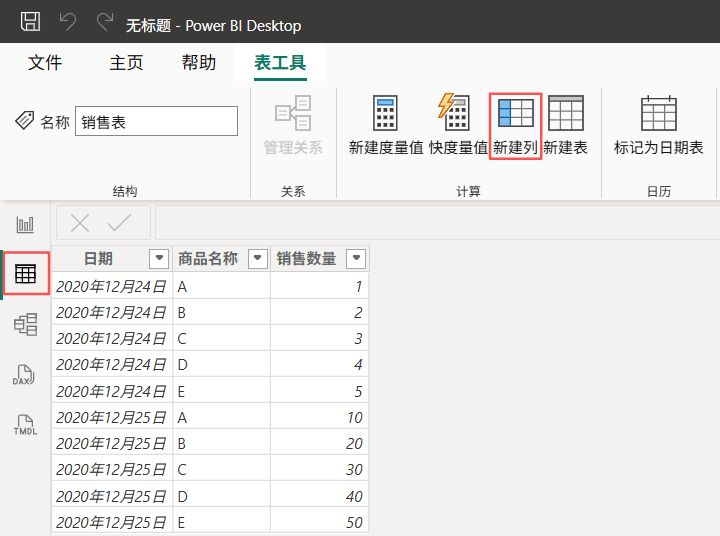The image size is (720, 536).
Task: Open the 销售数量 column filter dropdown
Action: coord(356,258)
